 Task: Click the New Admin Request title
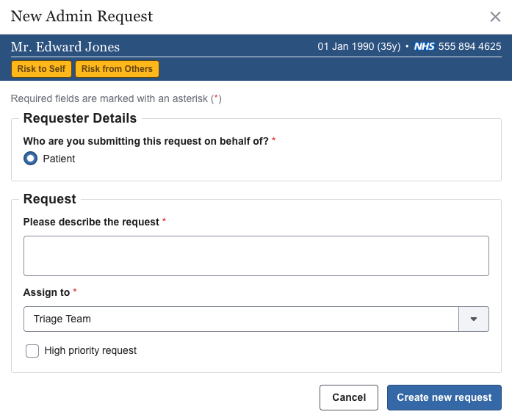(x=82, y=16)
